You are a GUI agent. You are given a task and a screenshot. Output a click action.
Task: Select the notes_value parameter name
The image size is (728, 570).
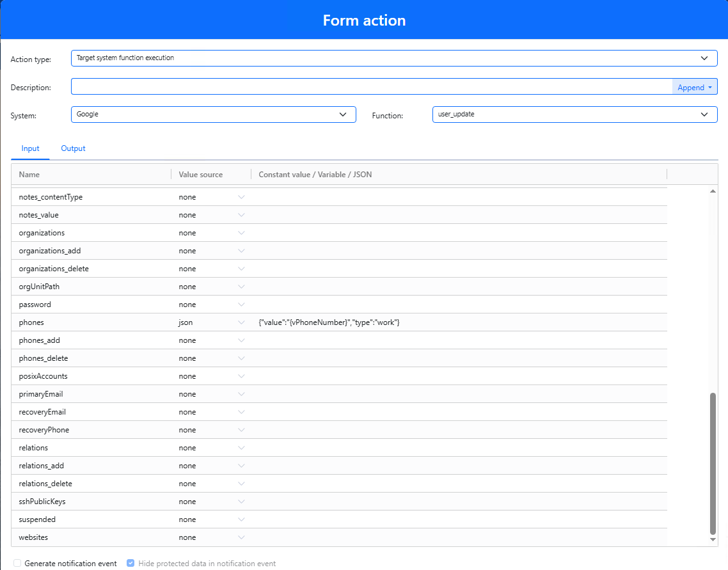[x=38, y=215]
